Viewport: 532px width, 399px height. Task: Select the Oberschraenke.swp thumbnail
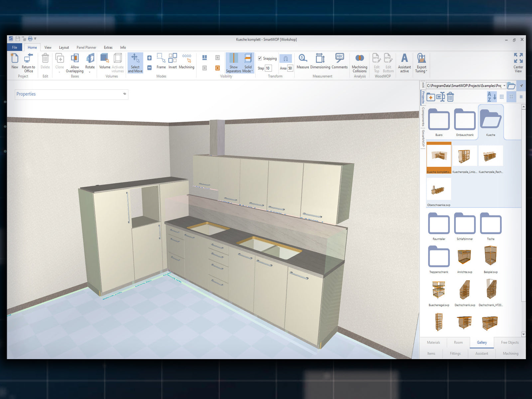pos(439,190)
